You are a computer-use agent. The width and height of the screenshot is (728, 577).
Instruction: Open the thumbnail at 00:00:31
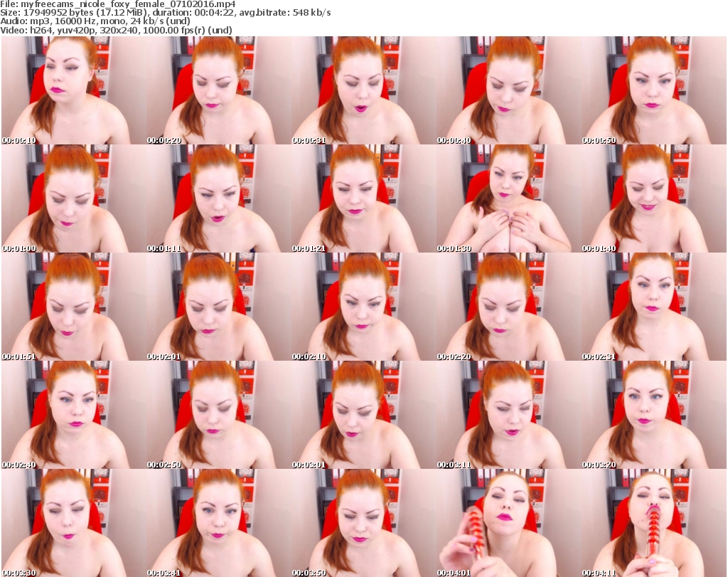tap(364, 90)
